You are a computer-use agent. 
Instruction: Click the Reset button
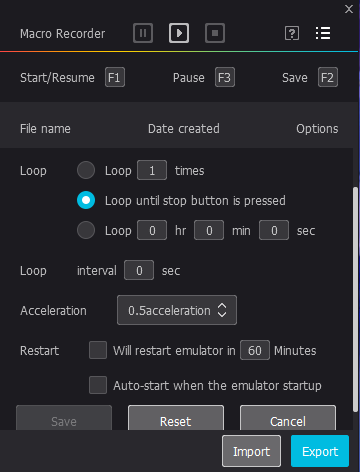click(x=176, y=419)
